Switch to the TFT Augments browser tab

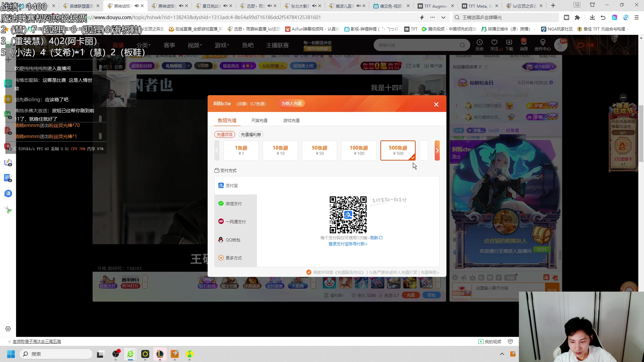(435, 6)
